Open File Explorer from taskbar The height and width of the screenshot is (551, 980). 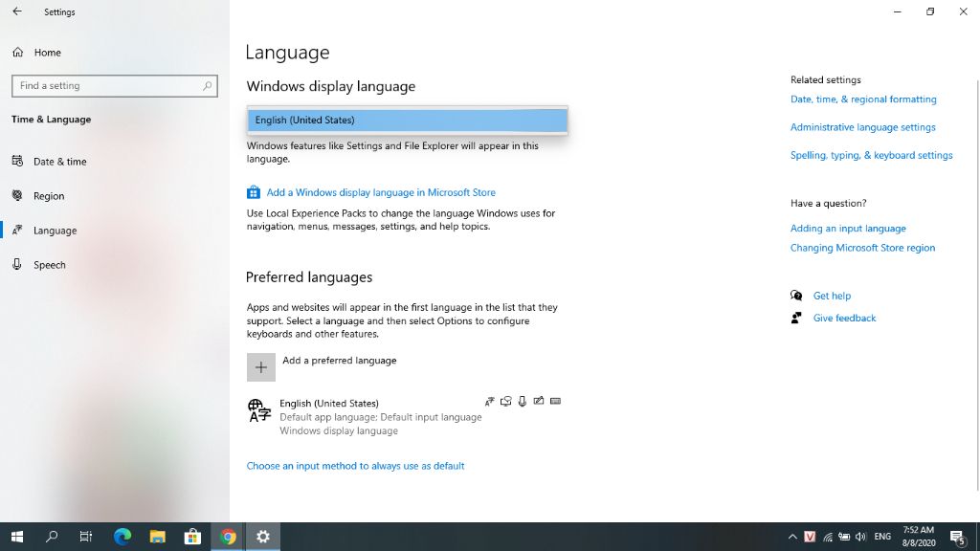158,537
